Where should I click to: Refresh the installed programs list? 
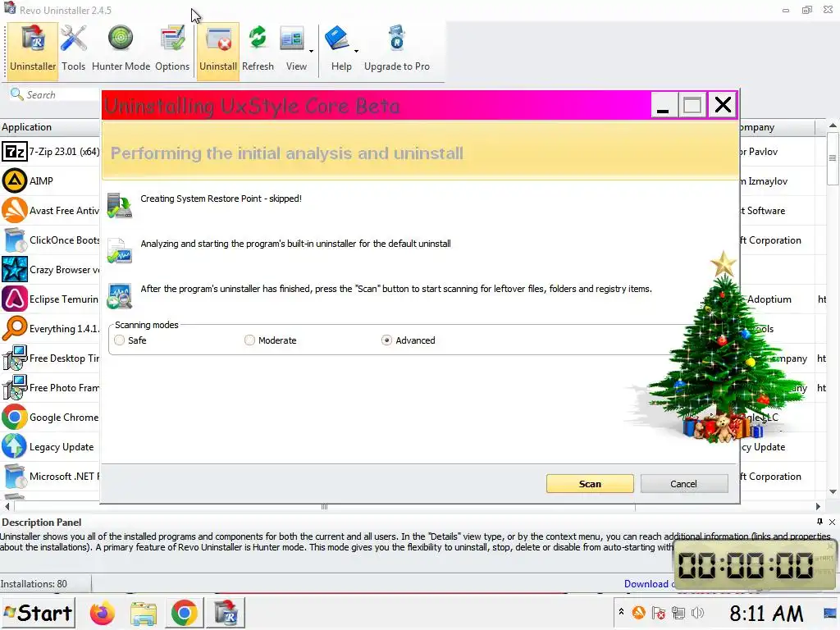pyautogui.click(x=258, y=49)
